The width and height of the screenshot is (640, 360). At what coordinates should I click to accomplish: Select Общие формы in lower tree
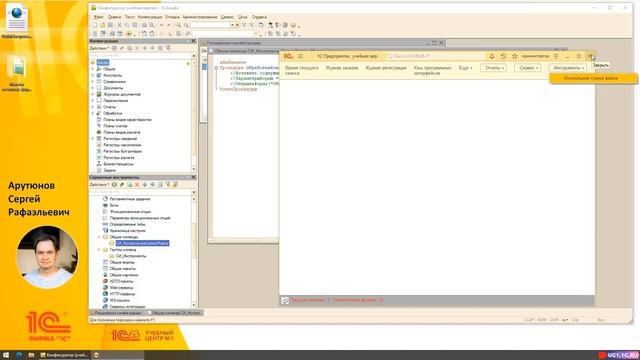(x=122, y=262)
